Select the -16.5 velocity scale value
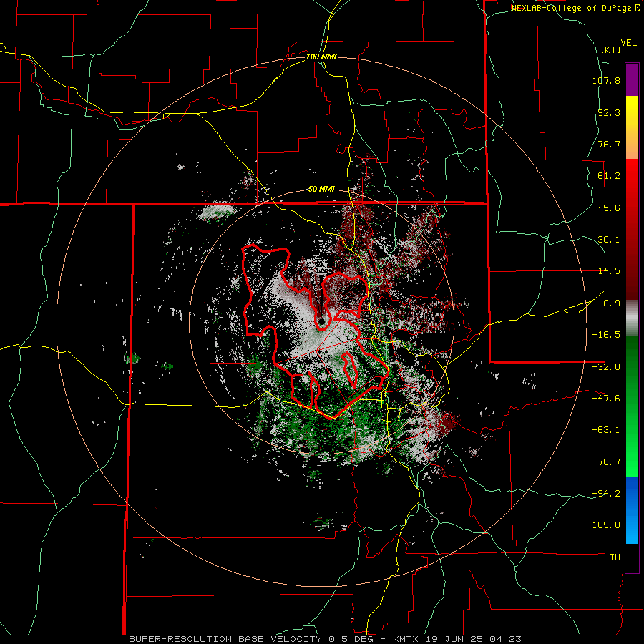Screen dimensions: 644x644 click(606, 335)
